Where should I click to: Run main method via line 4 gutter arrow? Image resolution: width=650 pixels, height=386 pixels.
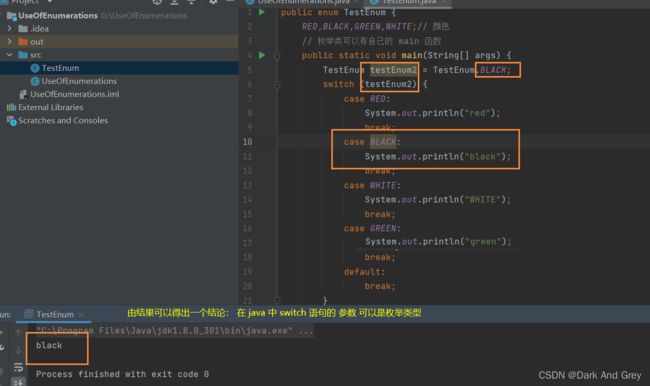click(x=262, y=55)
